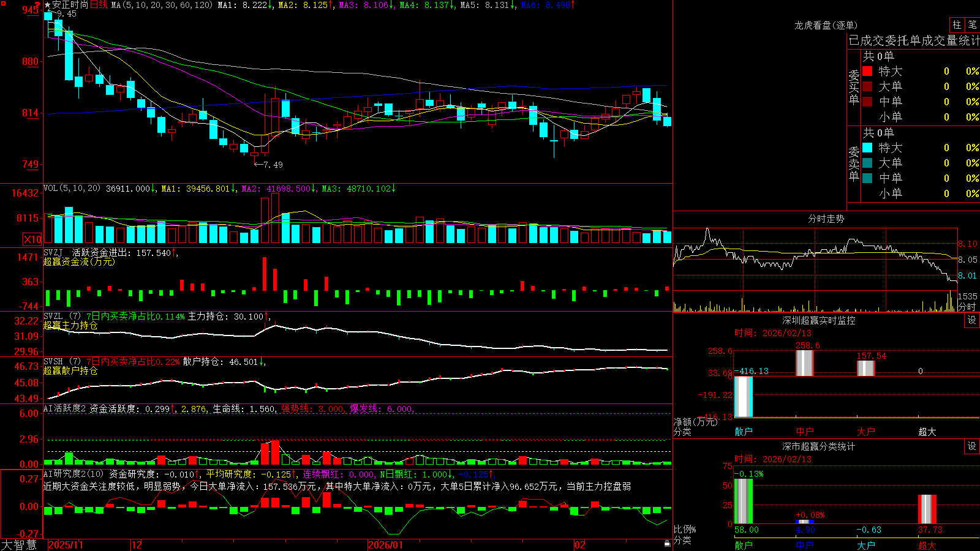Image resolution: width=980 pixels, height=551 pixels.
Task: Click the cyan 特大 sell-order color swatch
Action: pos(867,148)
